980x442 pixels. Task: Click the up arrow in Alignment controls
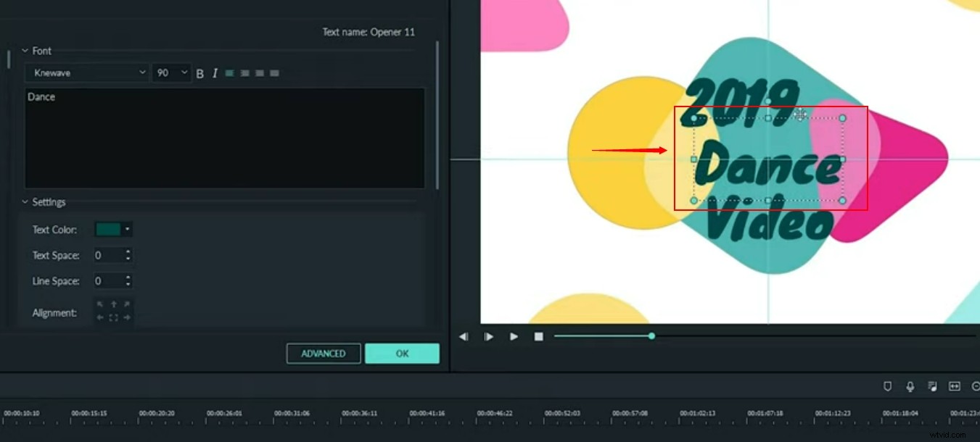114,304
